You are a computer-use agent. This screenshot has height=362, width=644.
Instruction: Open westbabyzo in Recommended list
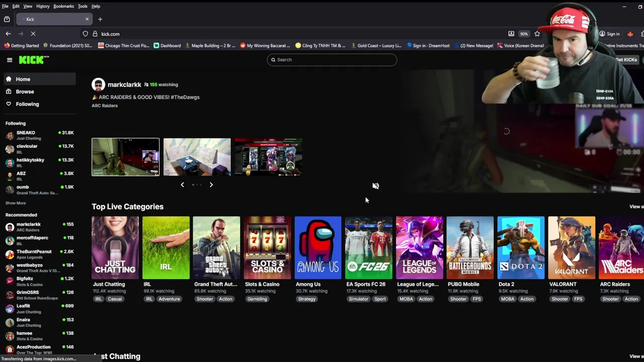(39, 267)
